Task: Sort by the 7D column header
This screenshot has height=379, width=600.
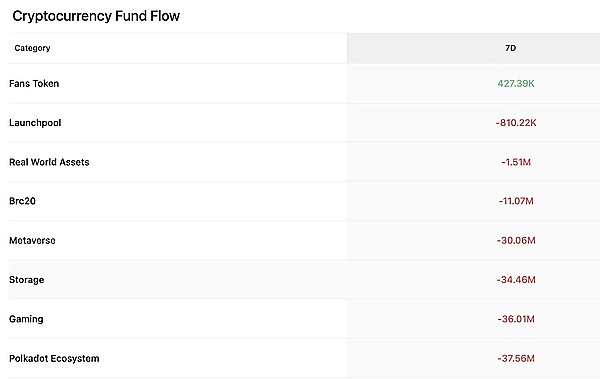Action: point(510,48)
